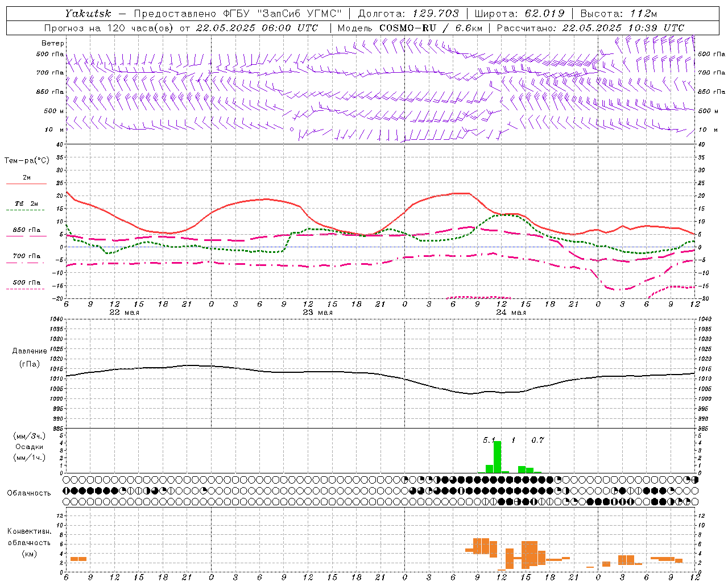The height and width of the screenshot is (582, 728).
Task: Click the solid red 2м legend line
Action: pyautogui.click(x=26, y=184)
